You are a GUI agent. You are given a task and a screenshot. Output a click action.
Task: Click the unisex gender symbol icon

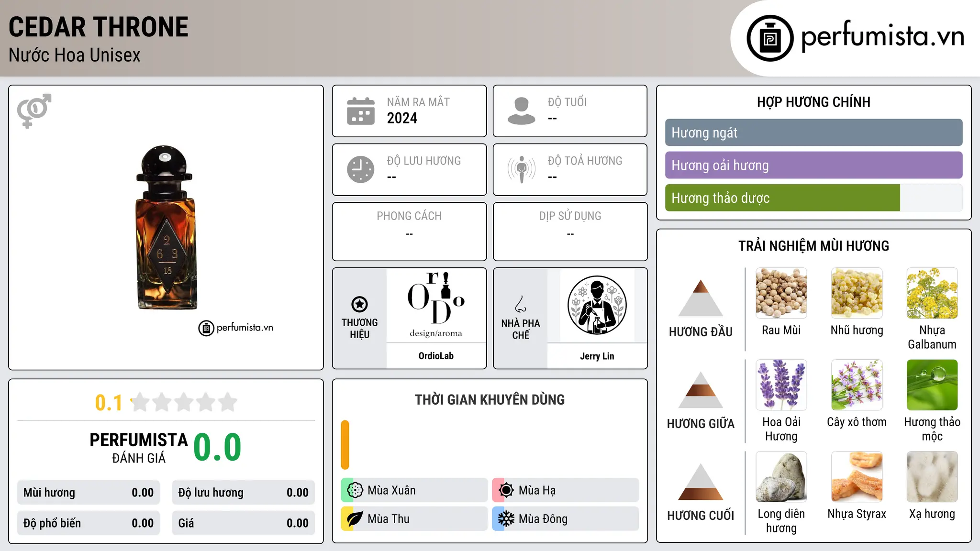pyautogui.click(x=34, y=110)
